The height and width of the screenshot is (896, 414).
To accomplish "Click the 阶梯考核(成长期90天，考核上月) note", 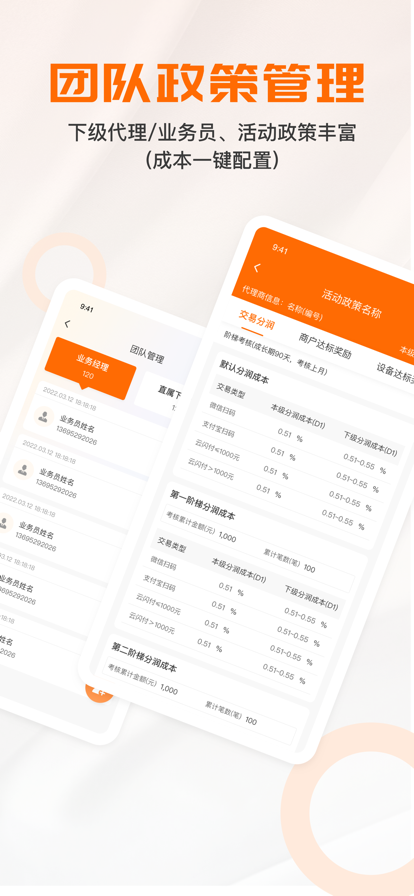I will tap(274, 353).
